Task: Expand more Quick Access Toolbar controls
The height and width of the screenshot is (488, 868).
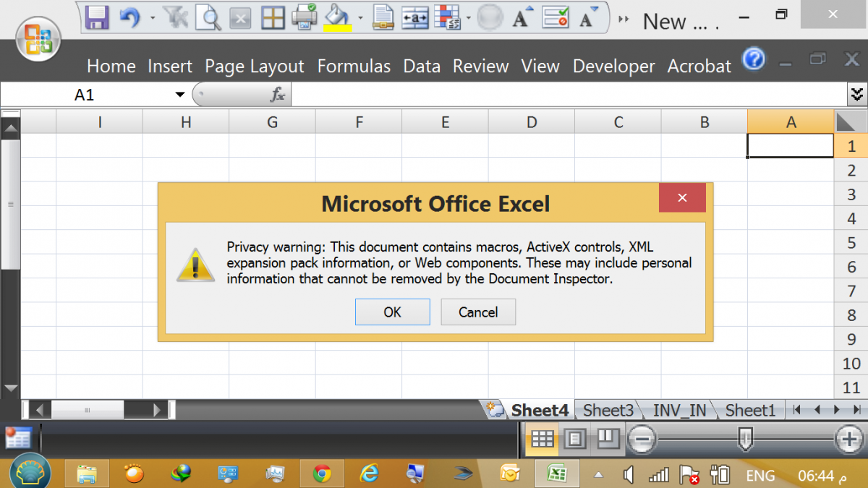Action: [623, 20]
